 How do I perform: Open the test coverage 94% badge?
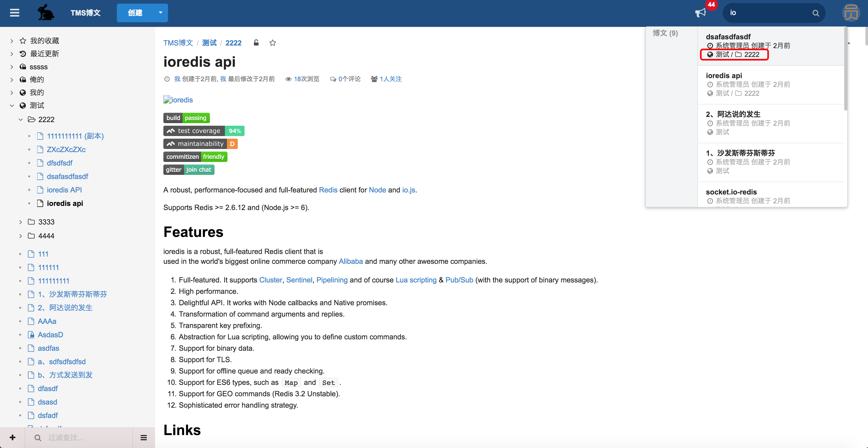point(204,131)
